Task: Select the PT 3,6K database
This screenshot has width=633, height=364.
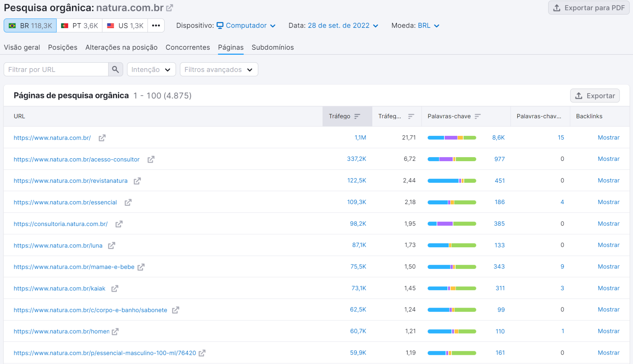Action: pos(80,26)
